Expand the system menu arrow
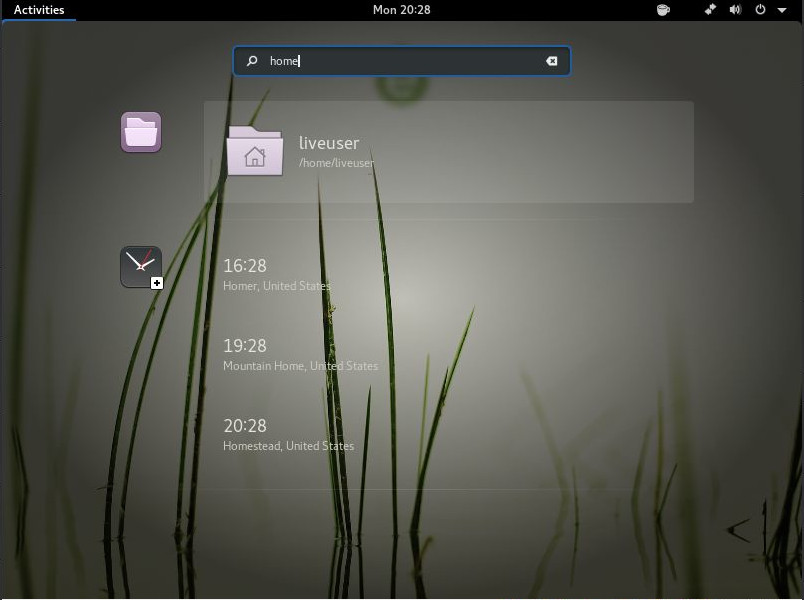Image resolution: width=804 pixels, height=600 pixels. click(x=781, y=10)
